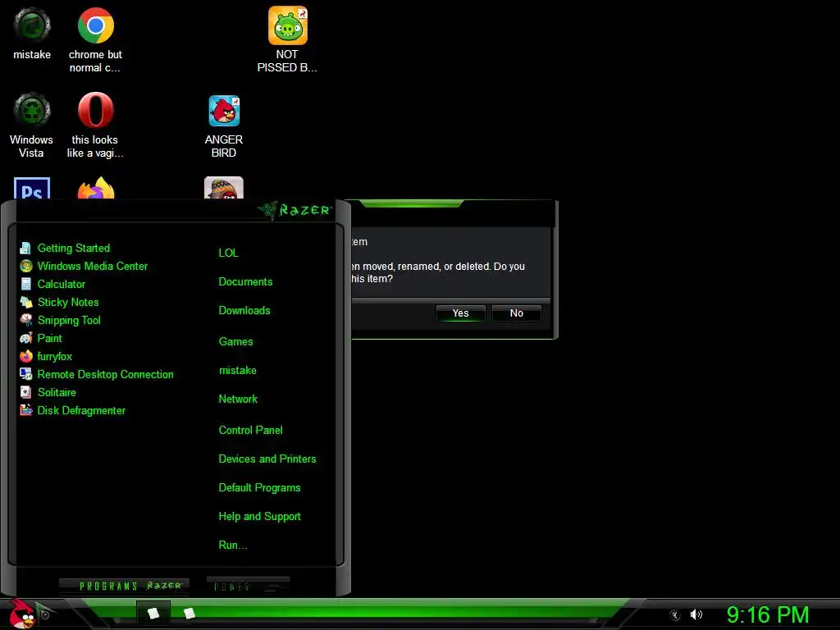Open Documents in the start menu
840x630 pixels.
pos(245,282)
